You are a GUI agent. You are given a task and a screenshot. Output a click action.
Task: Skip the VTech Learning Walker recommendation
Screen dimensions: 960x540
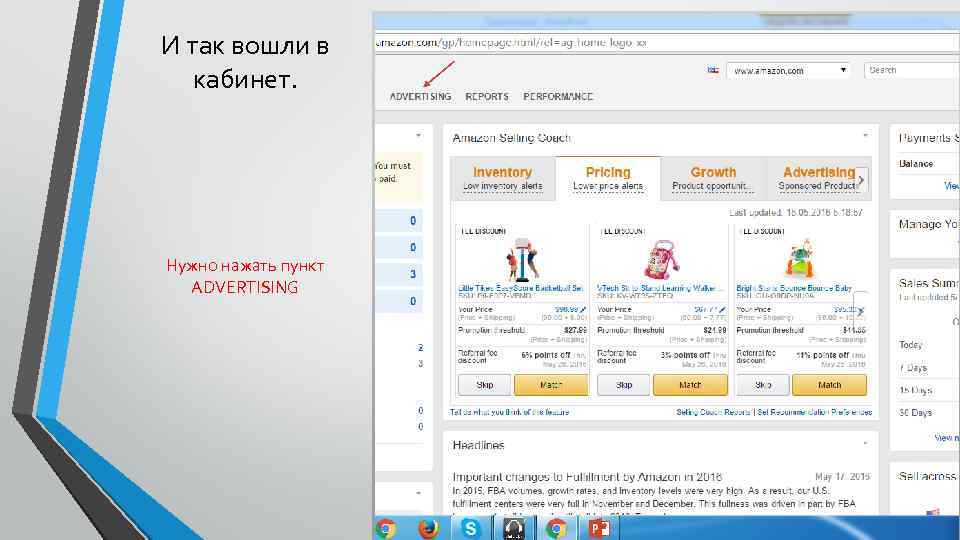623,385
